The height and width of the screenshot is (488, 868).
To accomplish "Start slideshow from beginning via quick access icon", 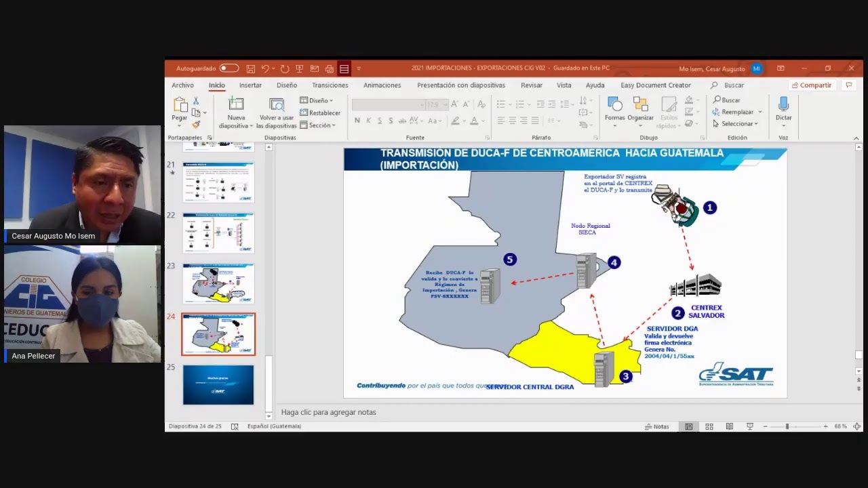I will click(x=299, y=68).
